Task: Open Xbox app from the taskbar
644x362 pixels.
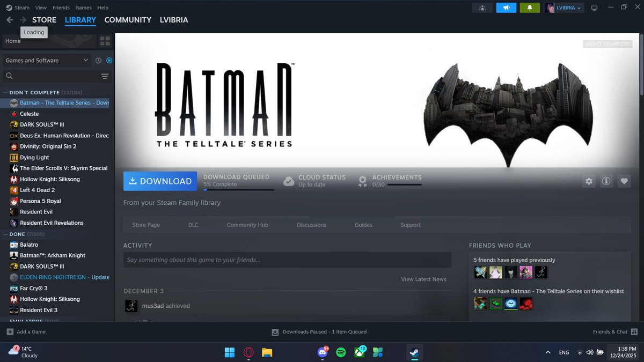Action: 359,352
